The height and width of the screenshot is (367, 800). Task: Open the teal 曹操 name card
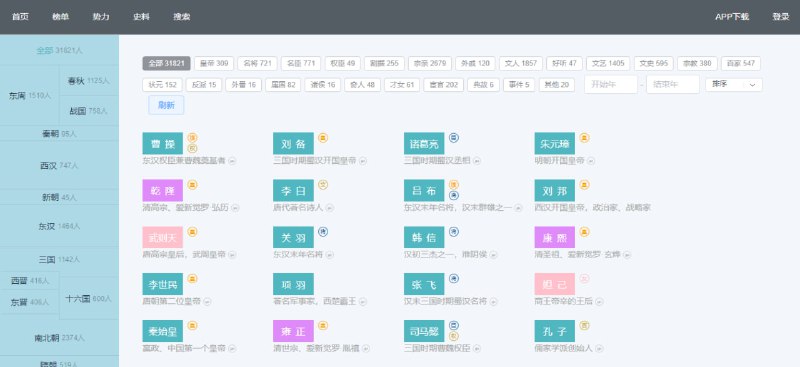(163, 143)
